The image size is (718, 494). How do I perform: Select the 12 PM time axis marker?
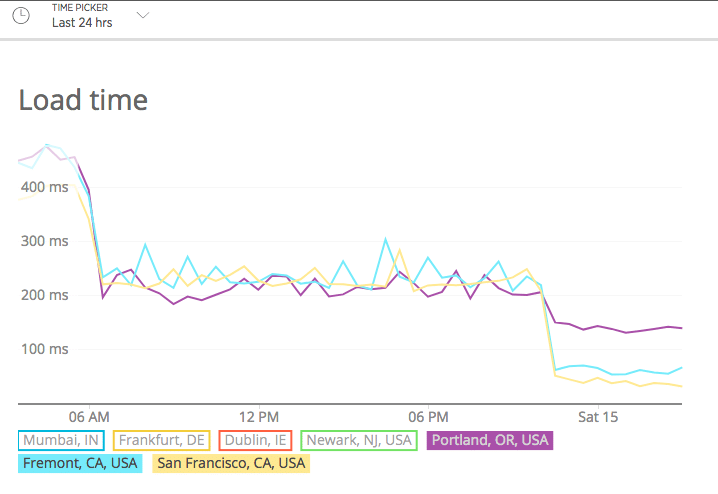coord(259,415)
